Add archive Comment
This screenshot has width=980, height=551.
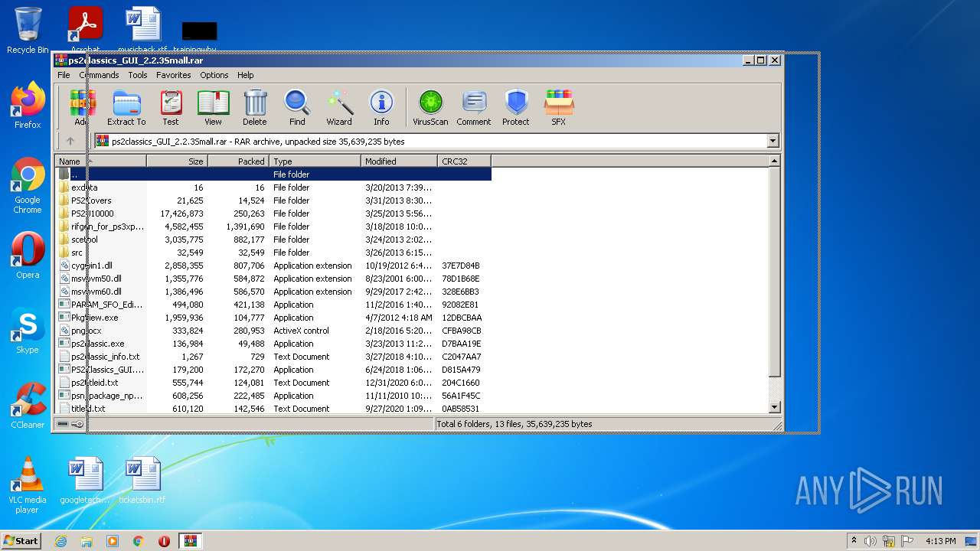pos(474,108)
